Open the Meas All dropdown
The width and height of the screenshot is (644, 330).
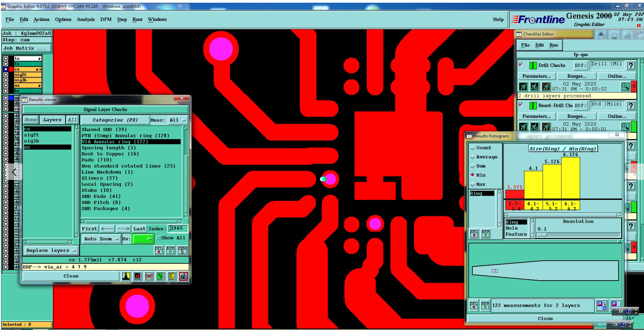pyautogui.click(x=178, y=120)
